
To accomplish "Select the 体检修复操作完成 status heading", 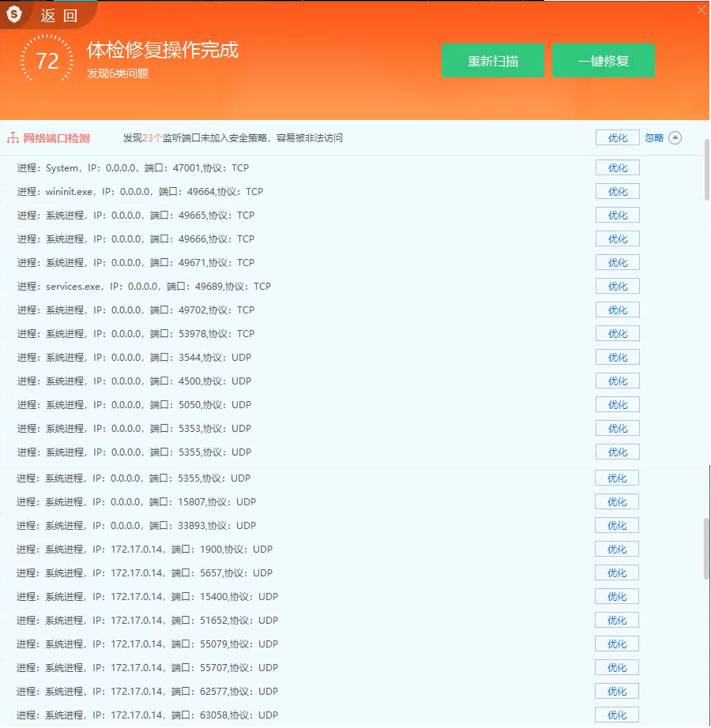I will click(x=163, y=50).
